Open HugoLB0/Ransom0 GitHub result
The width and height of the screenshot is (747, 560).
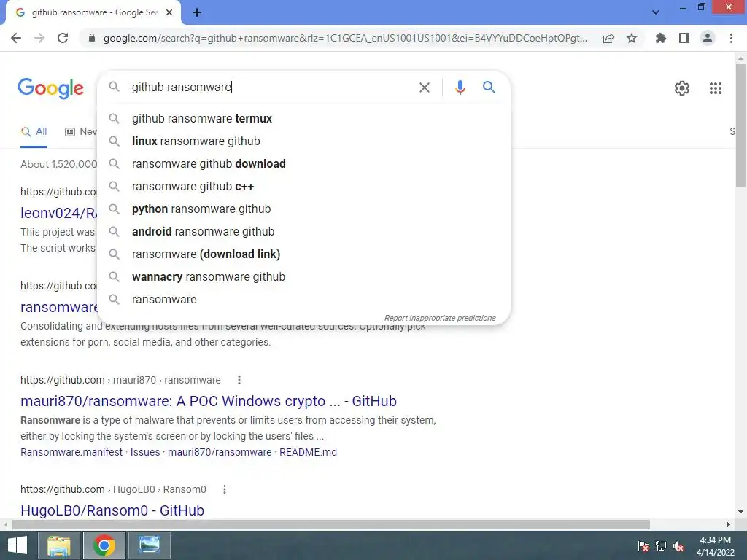(112, 510)
